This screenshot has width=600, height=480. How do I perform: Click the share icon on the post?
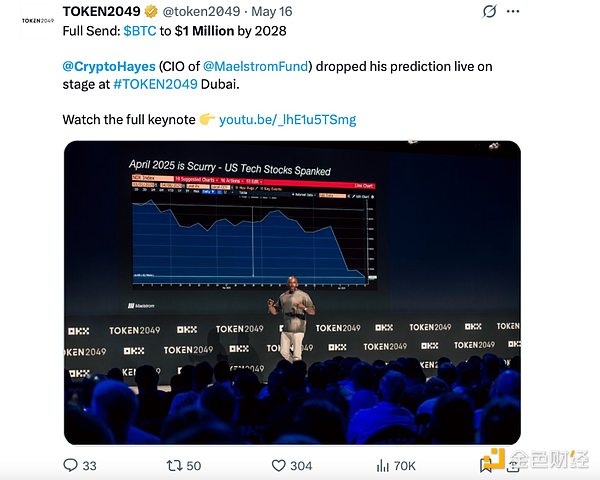point(515,463)
